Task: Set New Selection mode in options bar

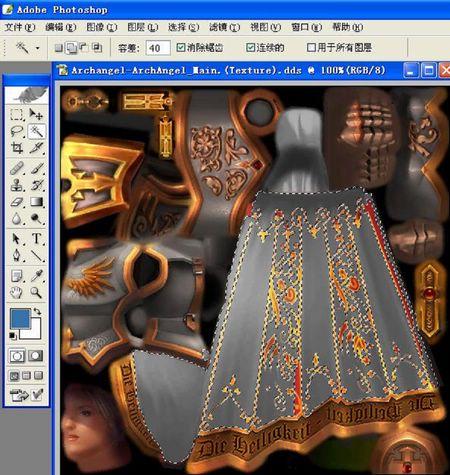Action: 59,48
